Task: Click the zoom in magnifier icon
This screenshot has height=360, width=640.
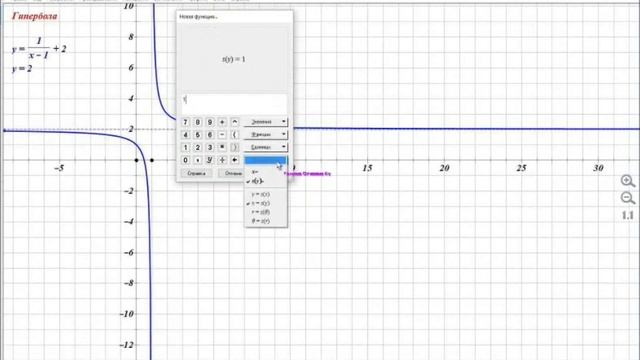Action: [628, 181]
